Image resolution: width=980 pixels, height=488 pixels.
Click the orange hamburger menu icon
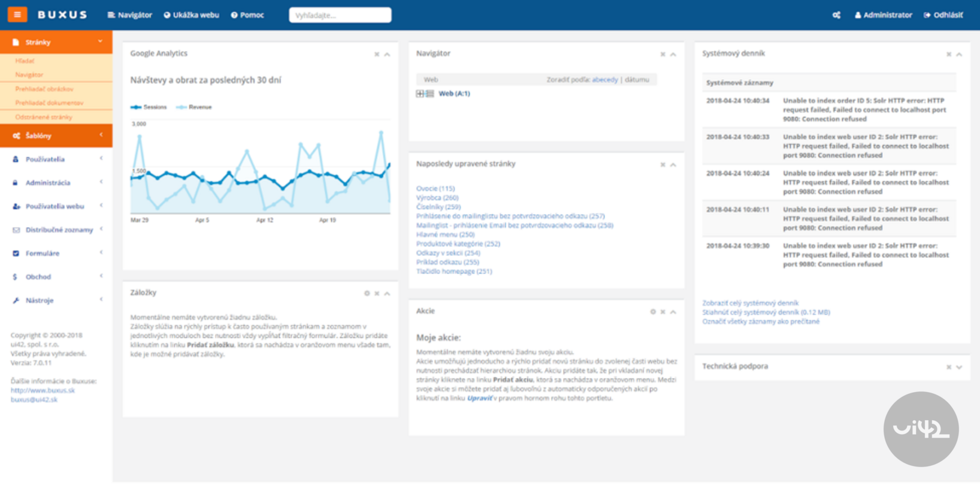[x=17, y=14]
